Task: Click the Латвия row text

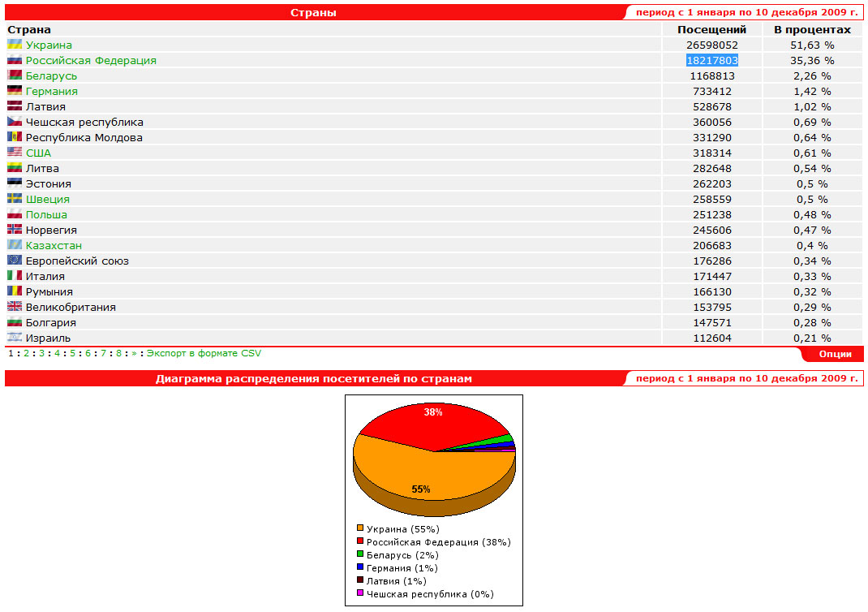Action: [x=45, y=107]
